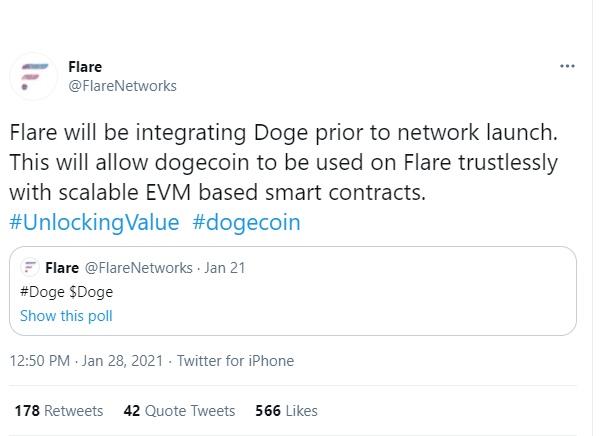Open the quoted tweet's Jan 21 date

coord(225,268)
